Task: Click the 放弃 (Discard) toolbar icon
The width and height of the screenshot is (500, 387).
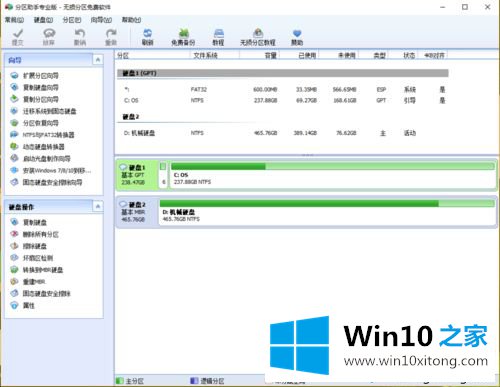Action: (49, 37)
